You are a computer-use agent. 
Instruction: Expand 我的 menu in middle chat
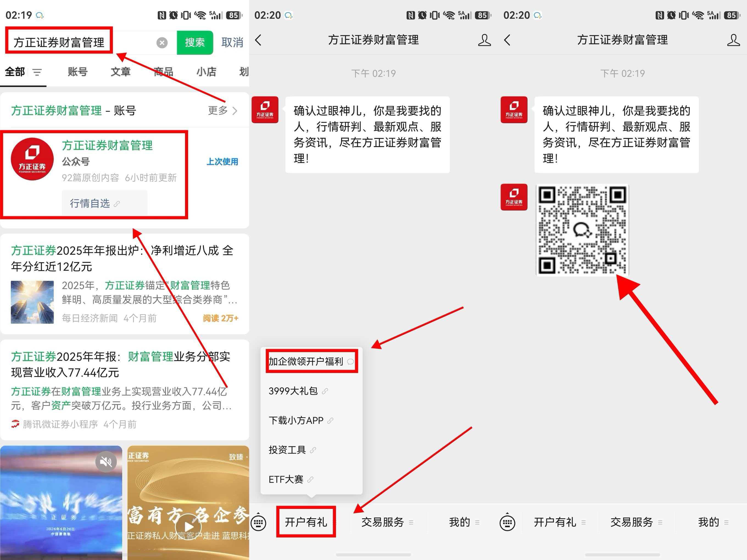coord(464,522)
